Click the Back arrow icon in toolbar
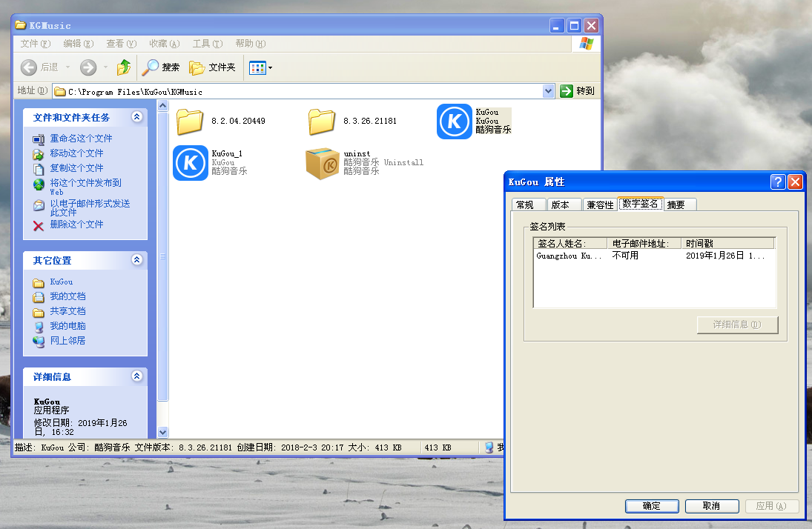Screen dimensions: 812x529 pos(28,67)
